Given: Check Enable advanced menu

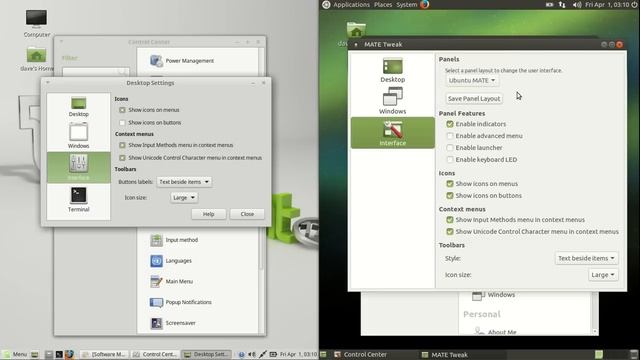Looking at the screenshot, I should [x=450, y=136].
